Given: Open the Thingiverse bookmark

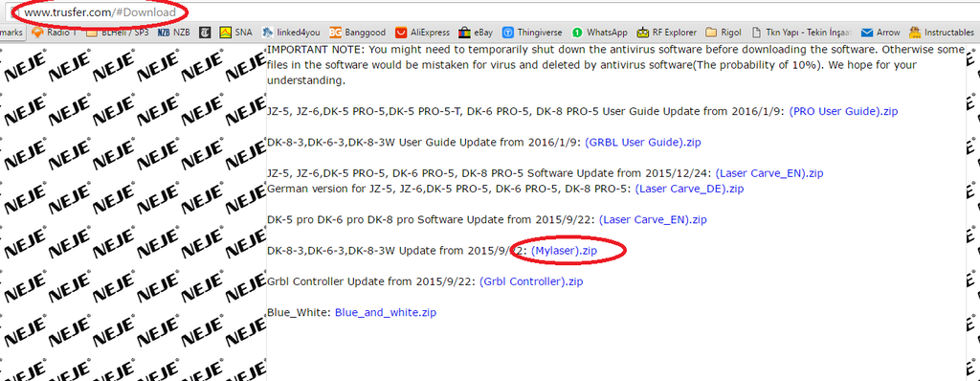Looking at the screenshot, I should pos(533,32).
